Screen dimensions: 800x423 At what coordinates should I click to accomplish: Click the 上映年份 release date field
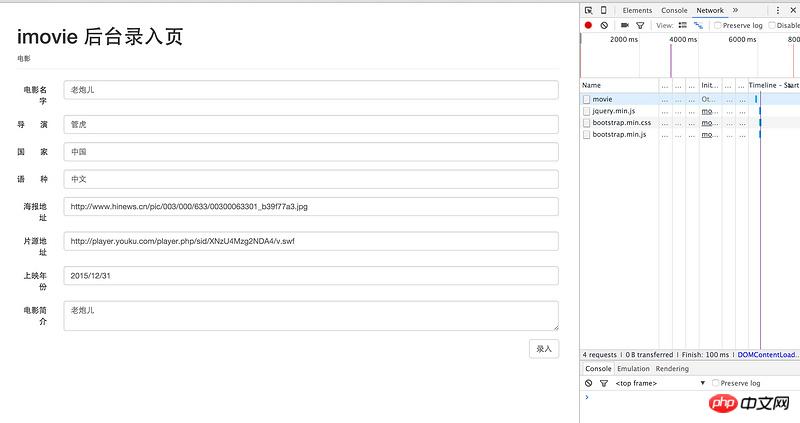[311, 276]
